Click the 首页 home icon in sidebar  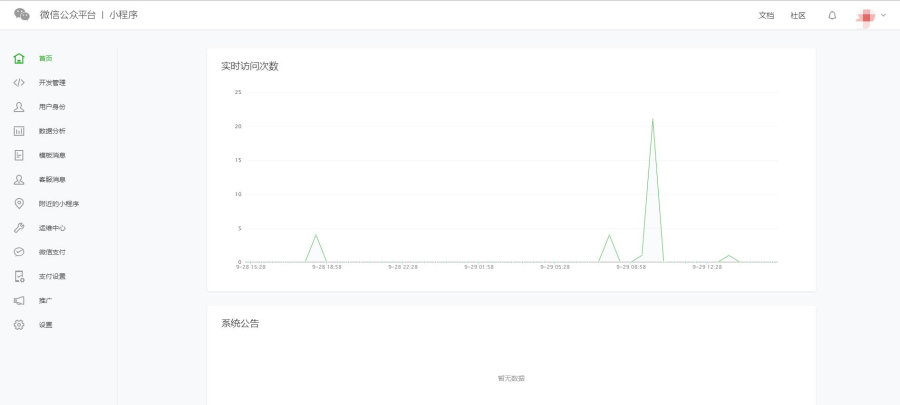pyautogui.click(x=19, y=58)
